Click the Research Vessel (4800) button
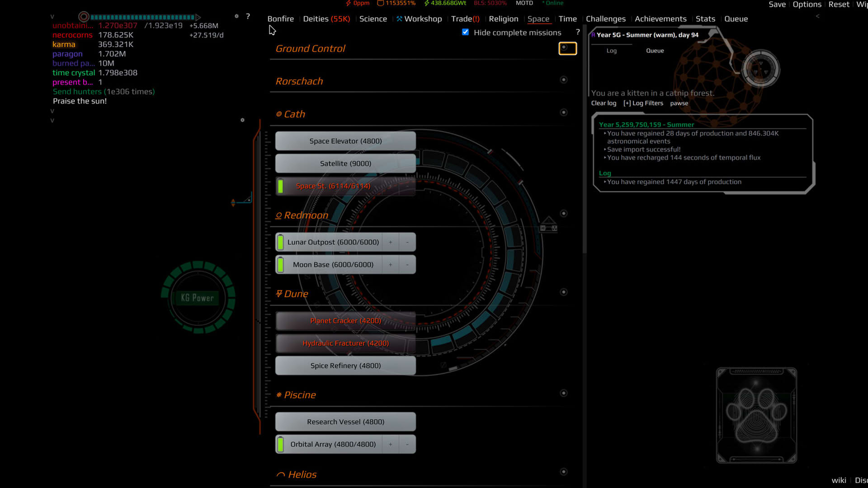 pos(345,422)
